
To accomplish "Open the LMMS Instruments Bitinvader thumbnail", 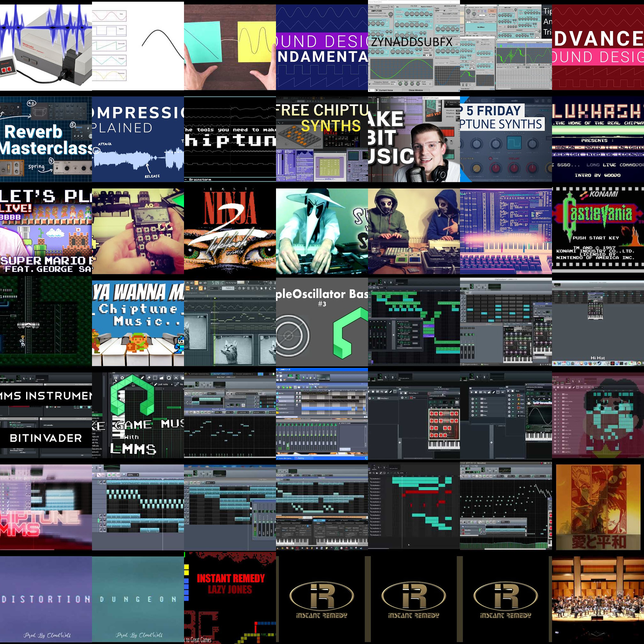I will tap(46, 416).
